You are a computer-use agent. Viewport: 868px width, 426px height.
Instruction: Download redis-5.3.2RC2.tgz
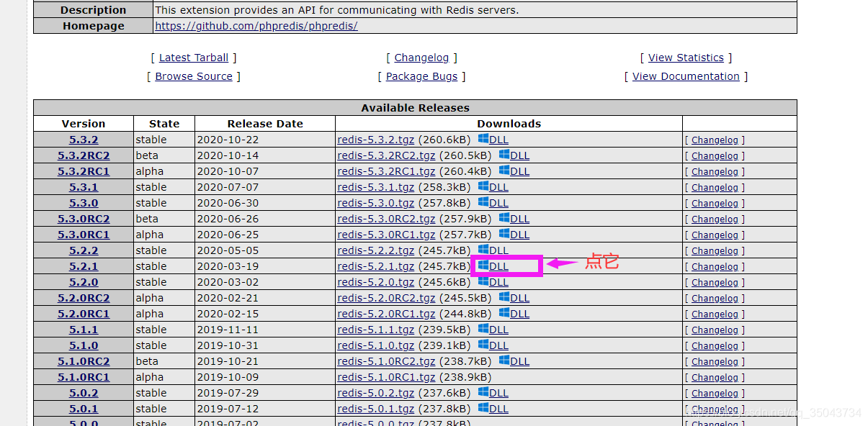click(386, 155)
